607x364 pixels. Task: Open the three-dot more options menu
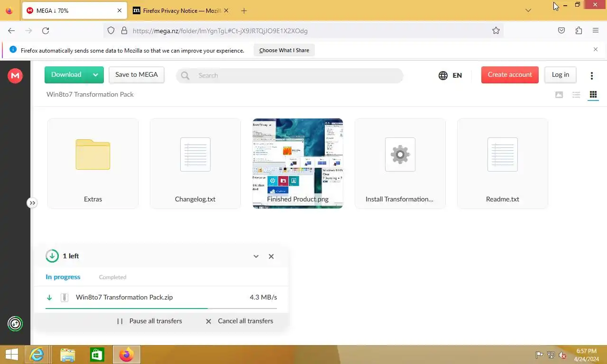click(x=591, y=75)
